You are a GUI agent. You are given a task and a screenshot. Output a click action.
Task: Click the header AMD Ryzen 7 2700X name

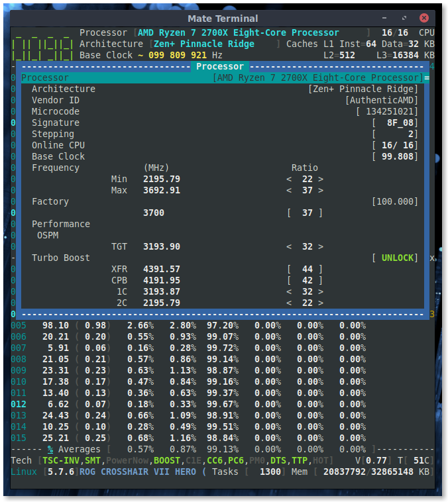239,33
